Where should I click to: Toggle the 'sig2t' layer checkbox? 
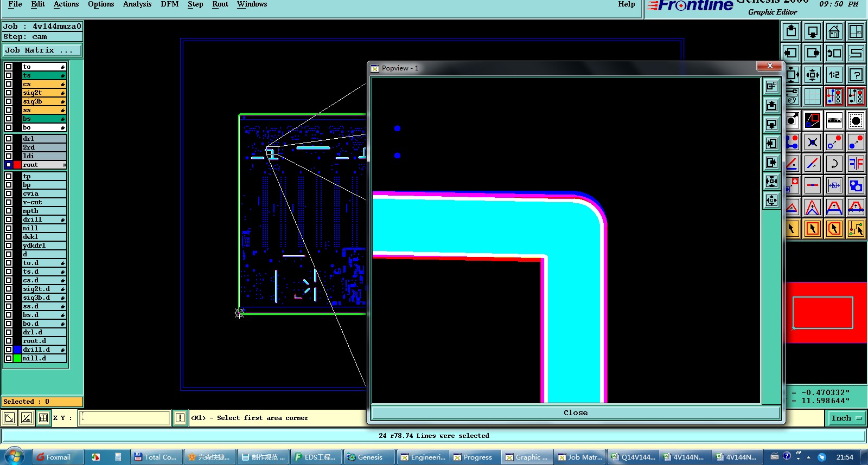(9, 93)
